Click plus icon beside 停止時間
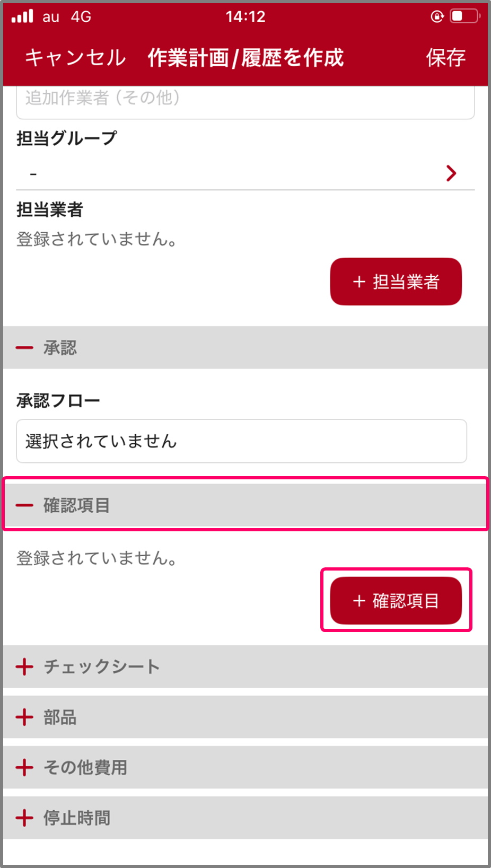This screenshot has height=868, width=491. (x=24, y=818)
